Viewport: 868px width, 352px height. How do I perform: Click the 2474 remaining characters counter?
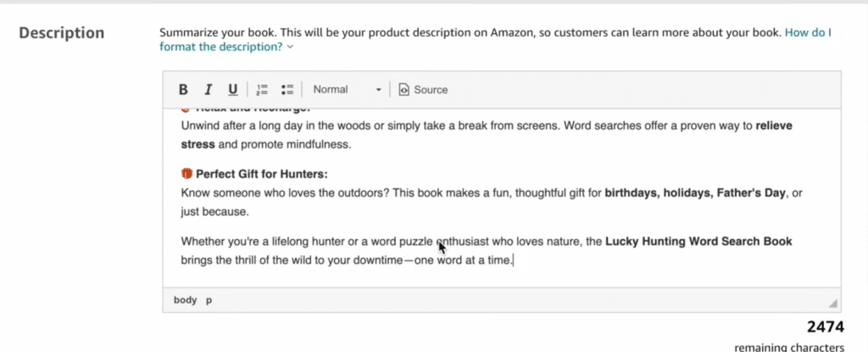pos(824,327)
